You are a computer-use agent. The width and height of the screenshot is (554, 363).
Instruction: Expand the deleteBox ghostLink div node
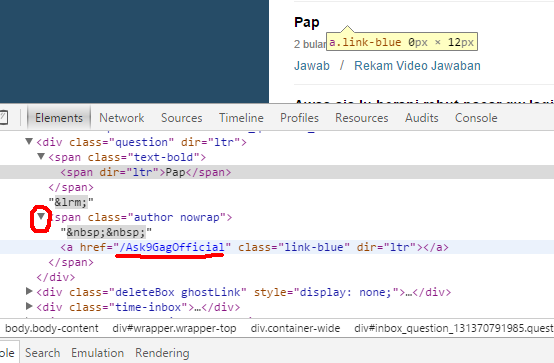coord(29,291)
